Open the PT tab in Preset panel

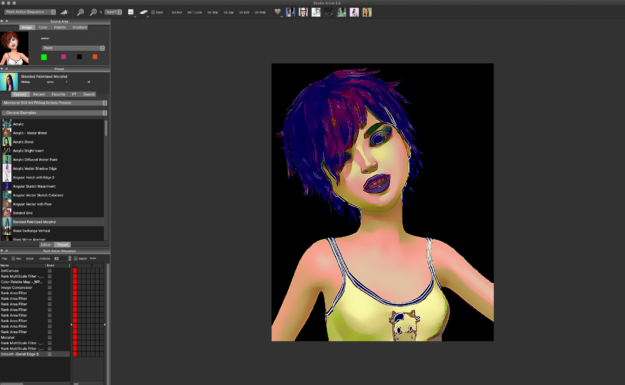pos(74,94)
